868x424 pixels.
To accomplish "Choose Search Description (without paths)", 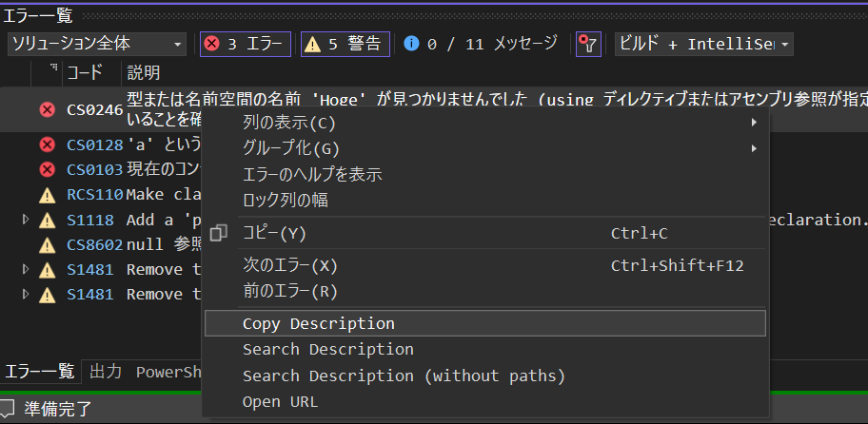I will pos(485,376).
